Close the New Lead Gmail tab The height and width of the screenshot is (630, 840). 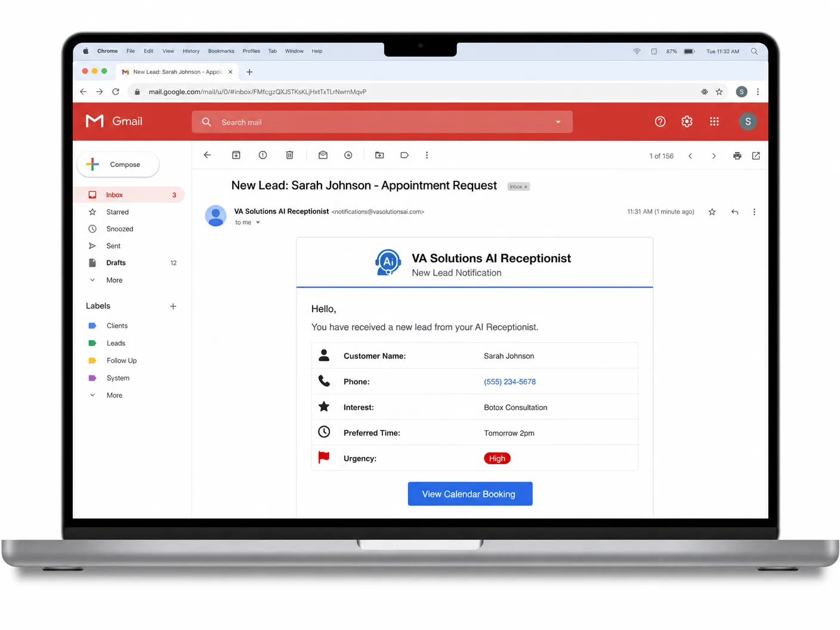(230, 72)
